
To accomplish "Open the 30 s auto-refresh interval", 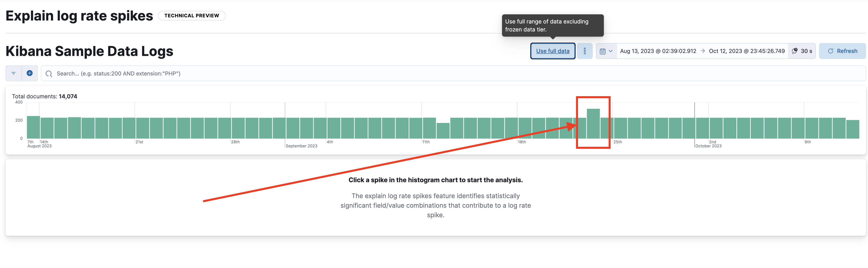I will click(x=802, y=51).
